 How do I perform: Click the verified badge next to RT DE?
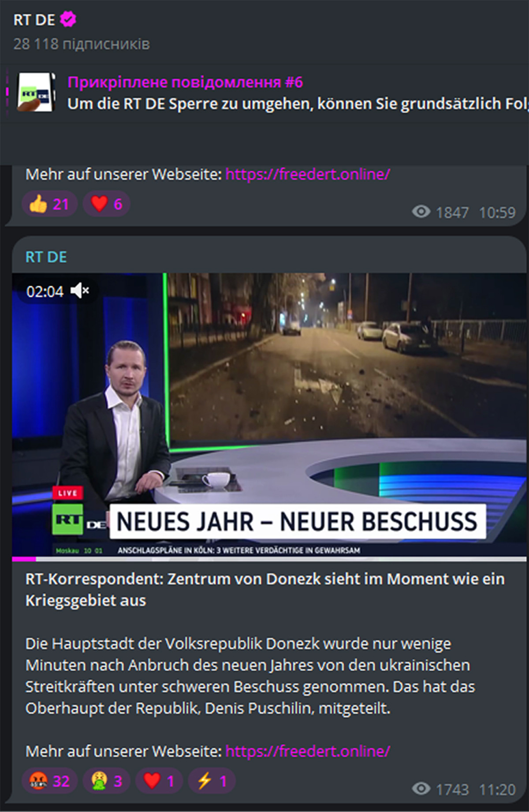[x=68, y=19]
